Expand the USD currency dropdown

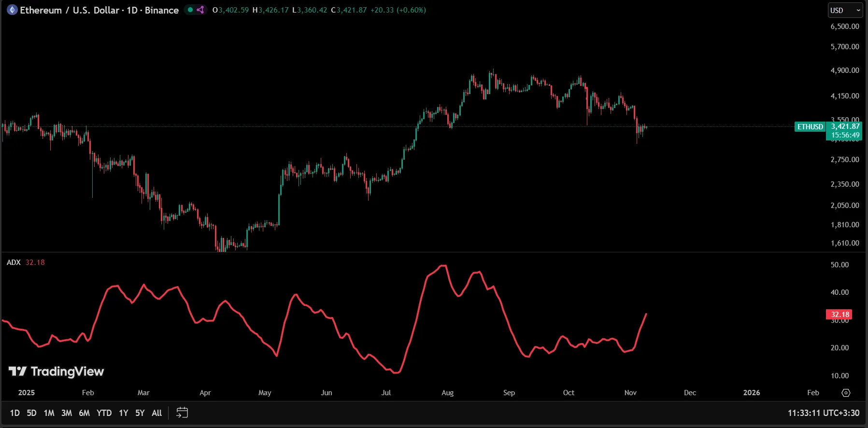845,10
